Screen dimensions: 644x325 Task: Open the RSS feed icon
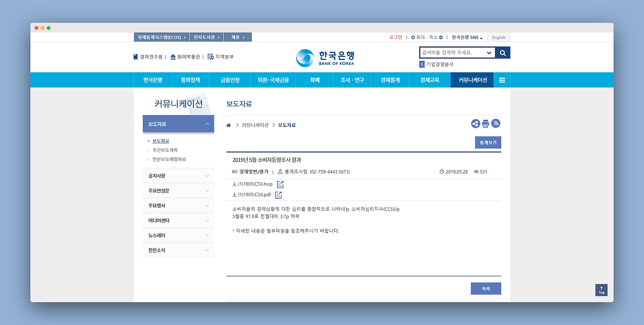[496, 124]
